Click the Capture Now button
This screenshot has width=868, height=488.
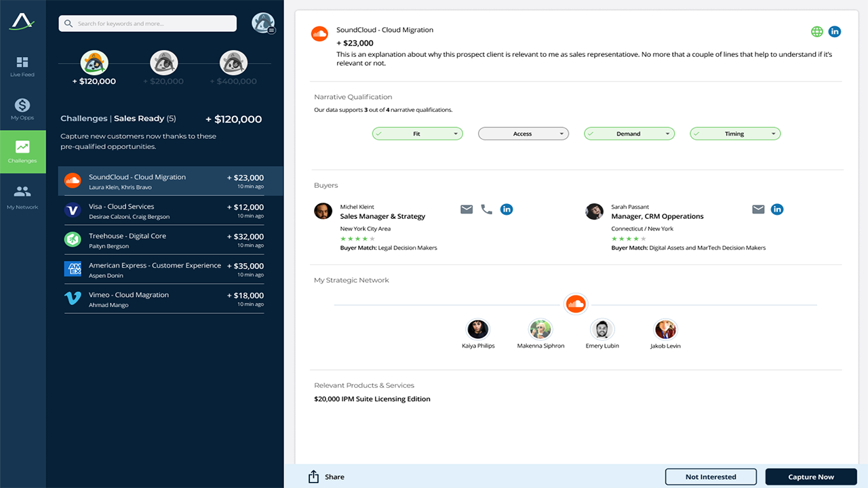811,476
